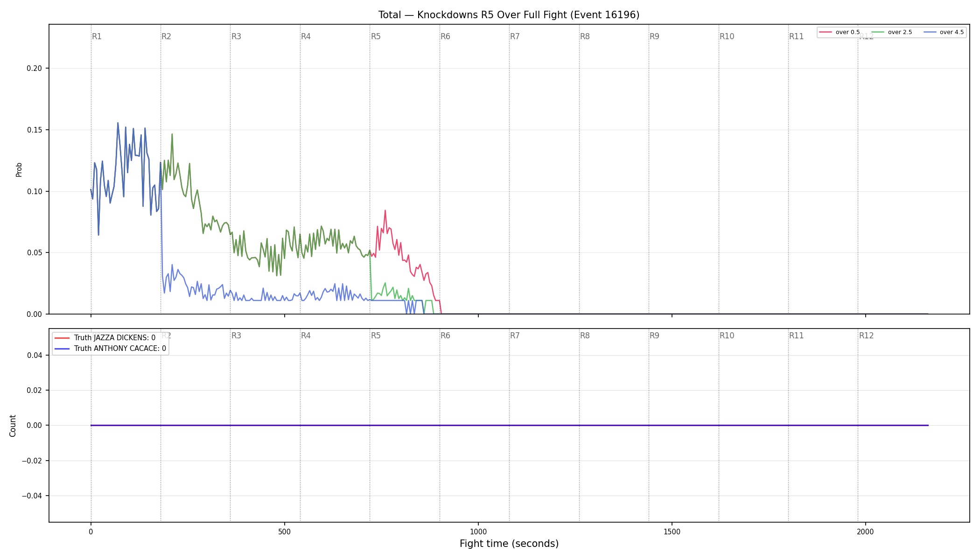Click the R1 round marker in the Prob chart
Image resolution: width=980 pixels, height=560 pixels.
(97, 36)
